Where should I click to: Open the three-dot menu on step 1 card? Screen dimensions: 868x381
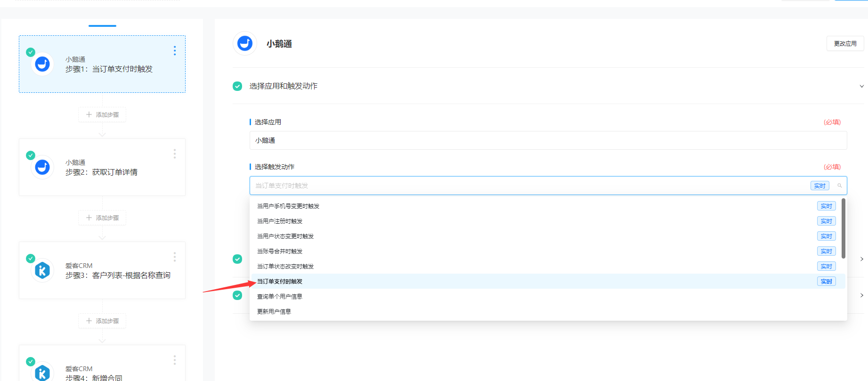click(175, 51)
